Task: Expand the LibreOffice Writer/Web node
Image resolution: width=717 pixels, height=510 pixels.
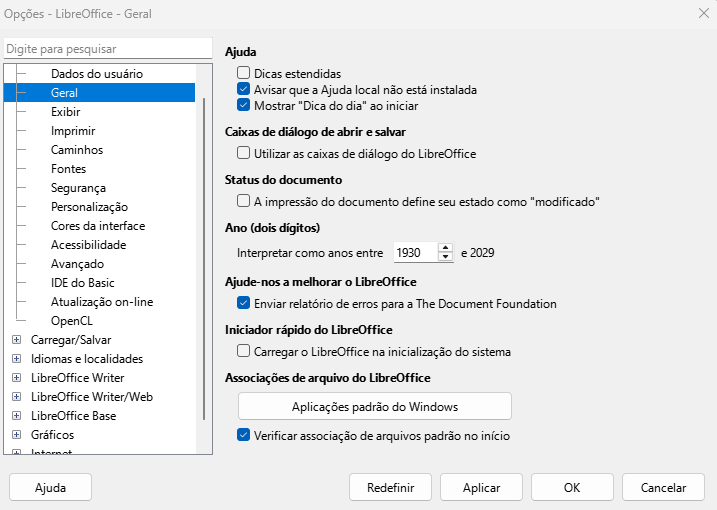Action: tap(16, 397)
